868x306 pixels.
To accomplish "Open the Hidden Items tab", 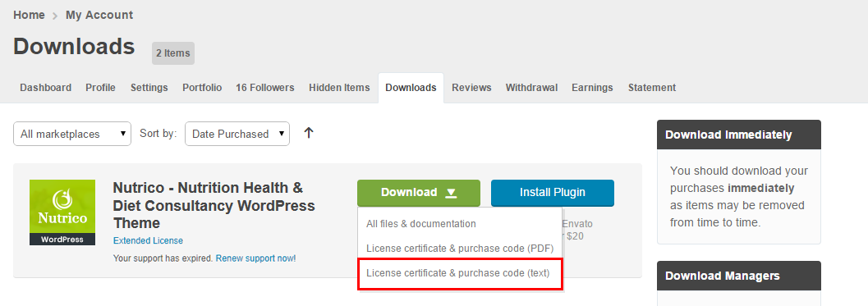I will pos(339,88).
